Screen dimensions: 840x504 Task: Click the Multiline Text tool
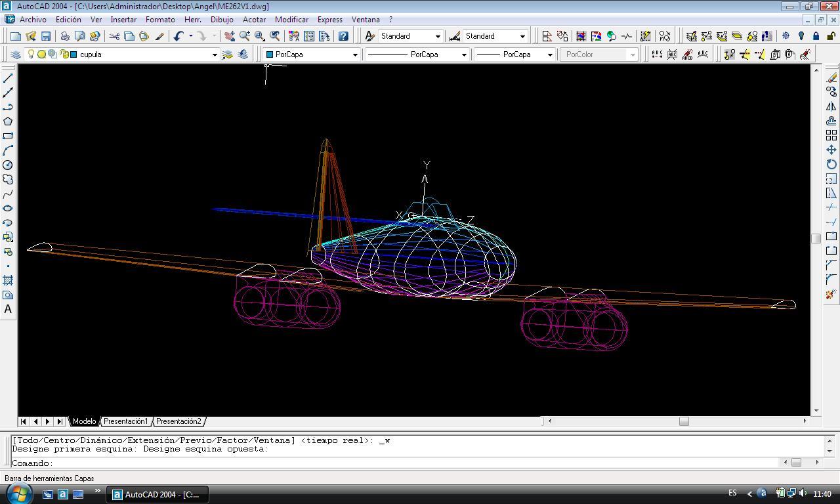(x=8, y=309)
